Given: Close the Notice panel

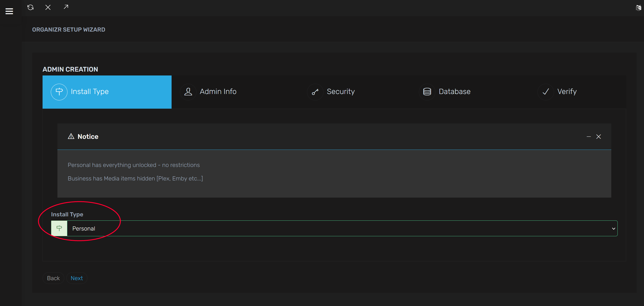Looking at the screenshot, I should click(x=598, y=137).
